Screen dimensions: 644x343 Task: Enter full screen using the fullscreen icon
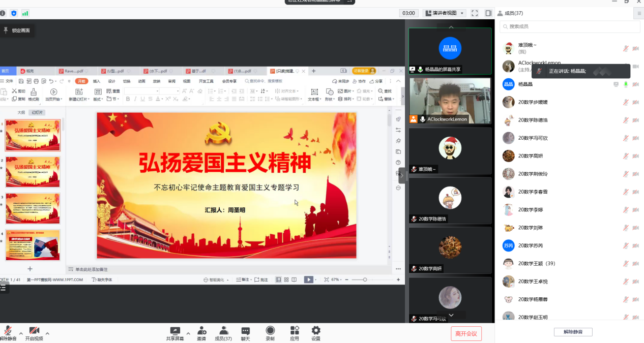click(475, 13)
